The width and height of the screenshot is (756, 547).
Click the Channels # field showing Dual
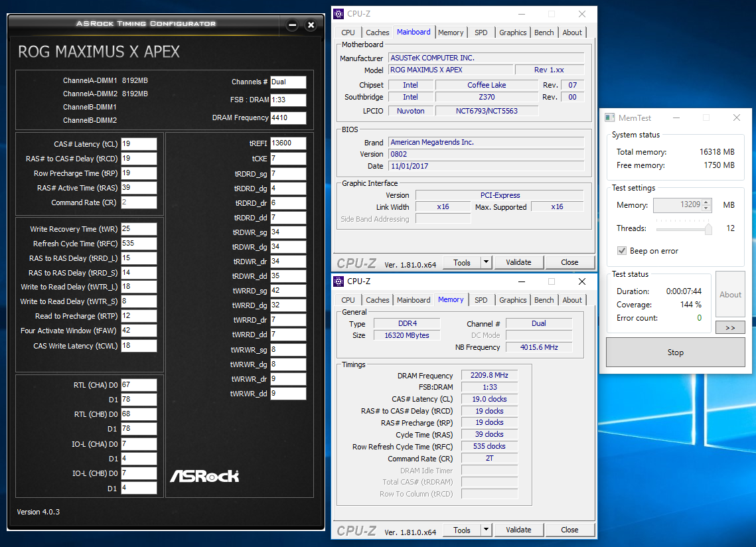(288, 82)
